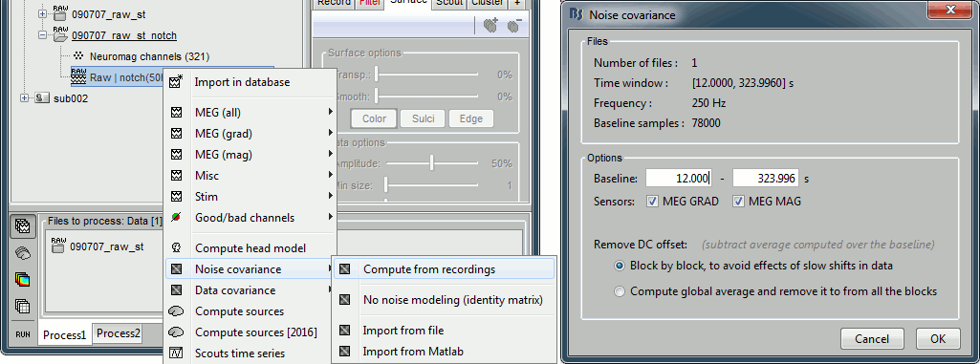Select the recordings file type icon in process panel
The image size is (980, 364).
(x=23, y=226)
